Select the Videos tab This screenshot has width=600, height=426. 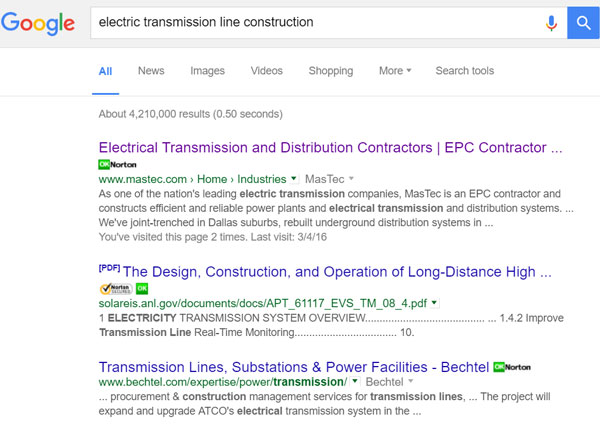click(x=266, y=71)
